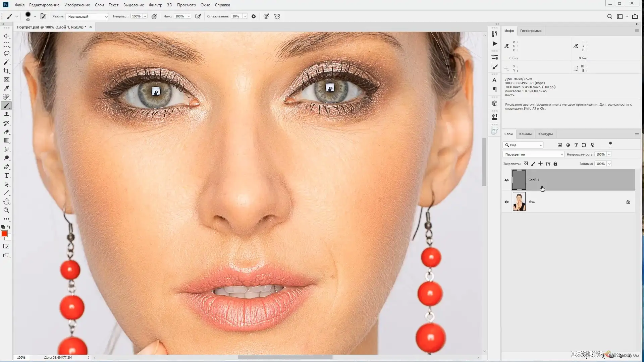This screenshot has height=362, width=644.
Task: Open the brush Режим blend mode dropdown
Action: tap(87, 16)
